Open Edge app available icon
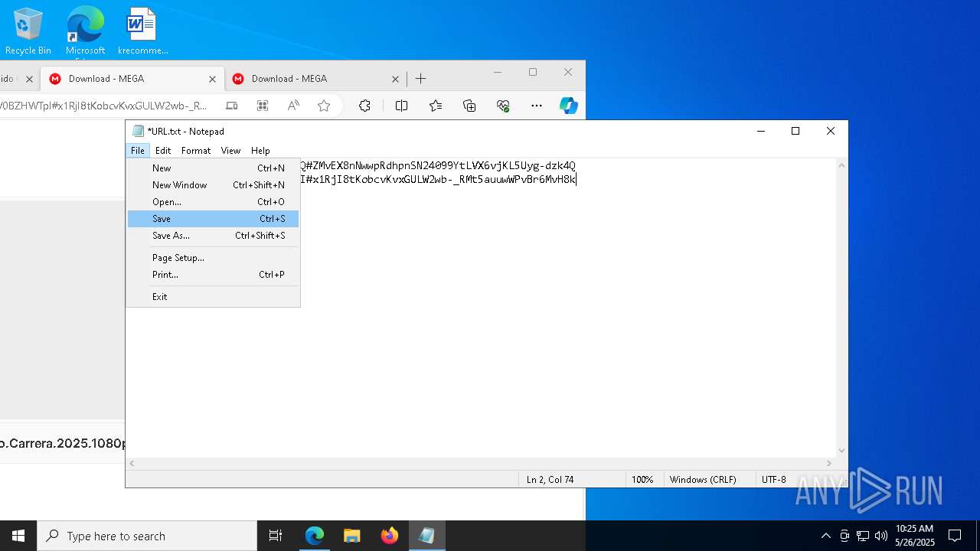Image resolution: width=980 pixels, height=551 pixels. [x=232, y=106]
